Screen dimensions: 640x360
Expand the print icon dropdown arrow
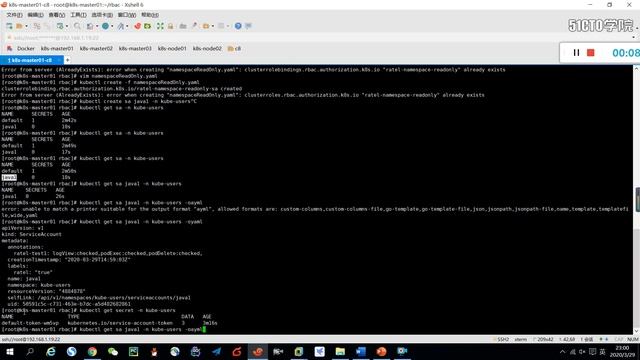pos(97,27)
